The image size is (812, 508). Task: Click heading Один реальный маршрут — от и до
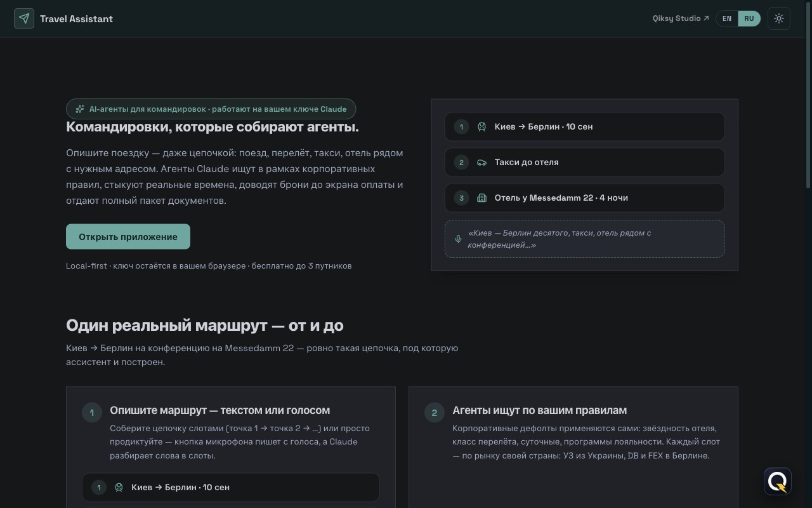tap(205, 325)
